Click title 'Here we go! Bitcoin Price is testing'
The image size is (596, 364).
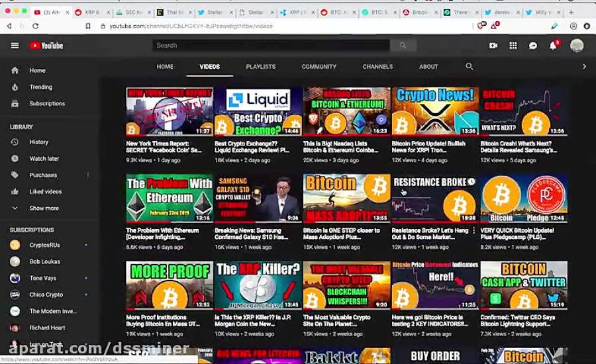pos(430,321)
